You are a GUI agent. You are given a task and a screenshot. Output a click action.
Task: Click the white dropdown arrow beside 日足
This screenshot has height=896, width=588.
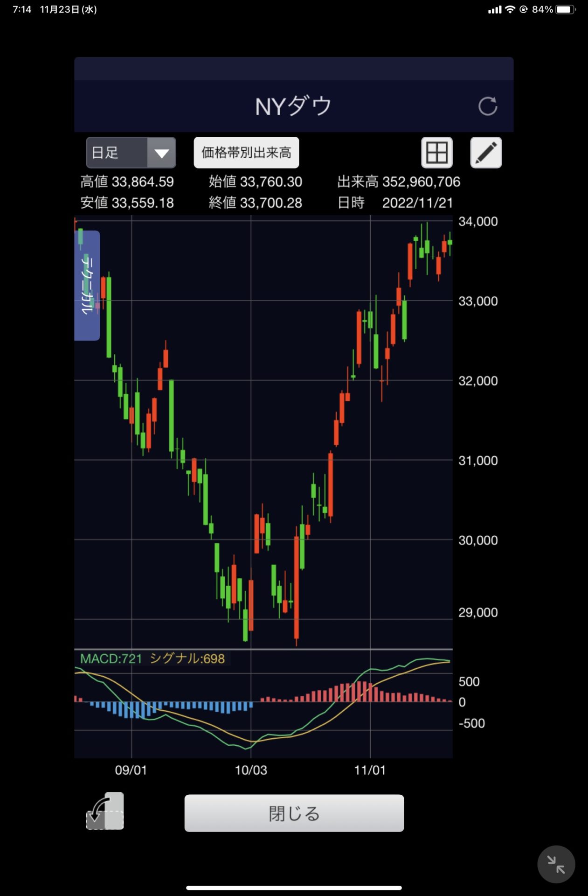[x=161, y=153]
